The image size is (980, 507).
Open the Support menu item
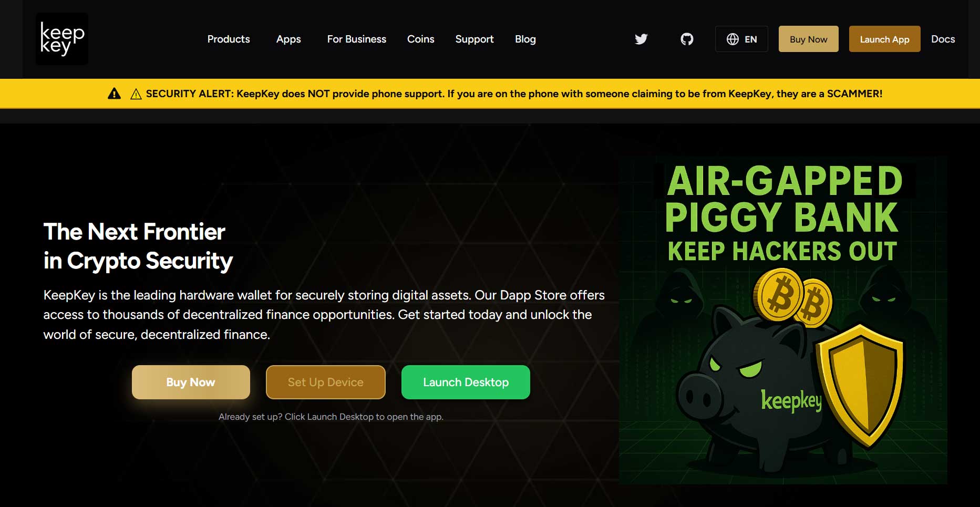click(474, 39)
